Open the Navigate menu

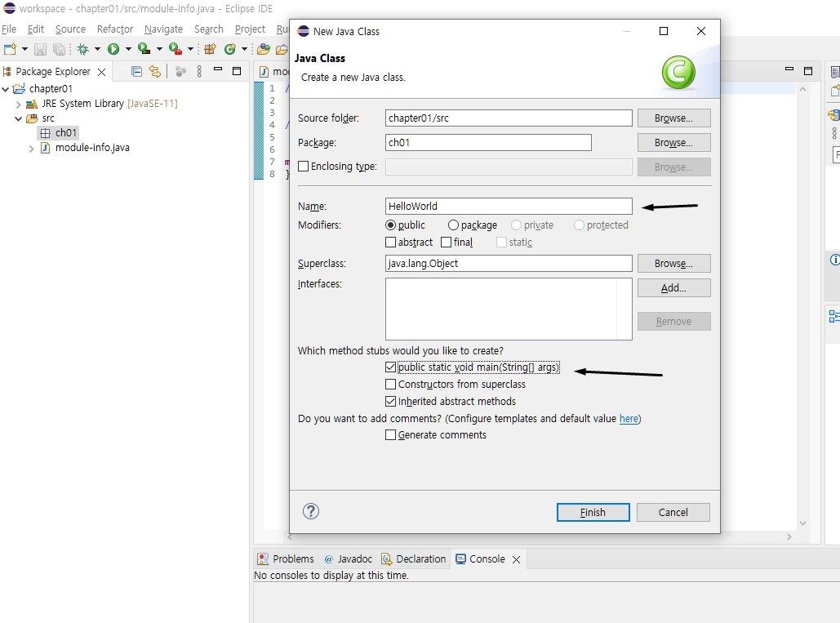click(x=163, y=29)
